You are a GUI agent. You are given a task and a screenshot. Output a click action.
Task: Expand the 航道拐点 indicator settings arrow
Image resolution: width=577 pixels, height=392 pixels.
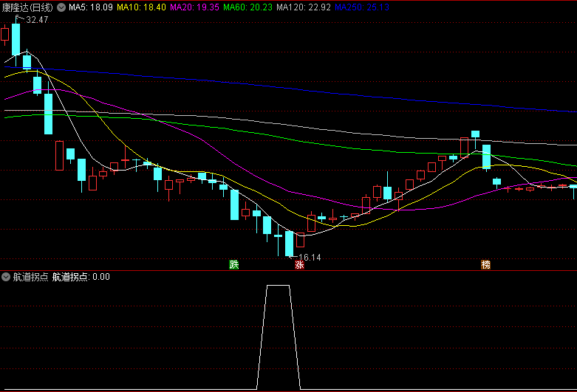point(6,277)
